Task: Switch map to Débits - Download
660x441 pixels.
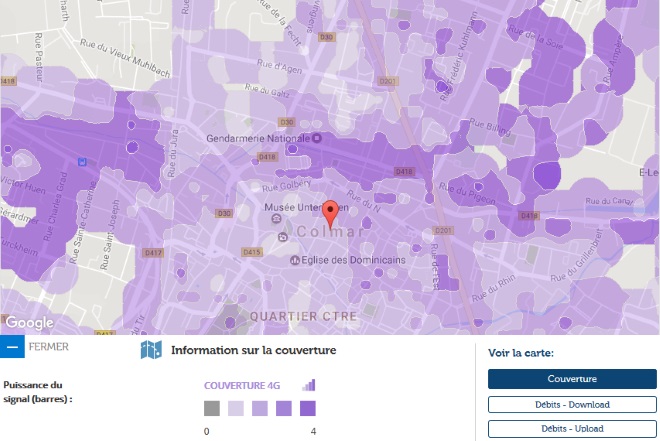Action: (572, 404)
